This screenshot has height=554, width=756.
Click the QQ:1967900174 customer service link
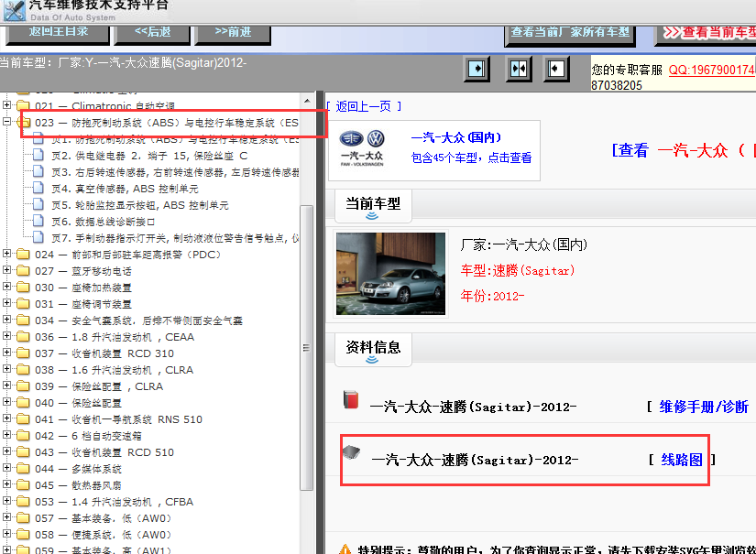click(712, 70)
